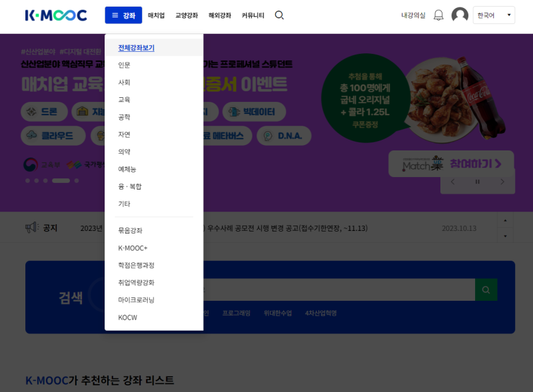Select 인문 from the 강좌 dropdown
533x392 pixels.
click(124, 65)
